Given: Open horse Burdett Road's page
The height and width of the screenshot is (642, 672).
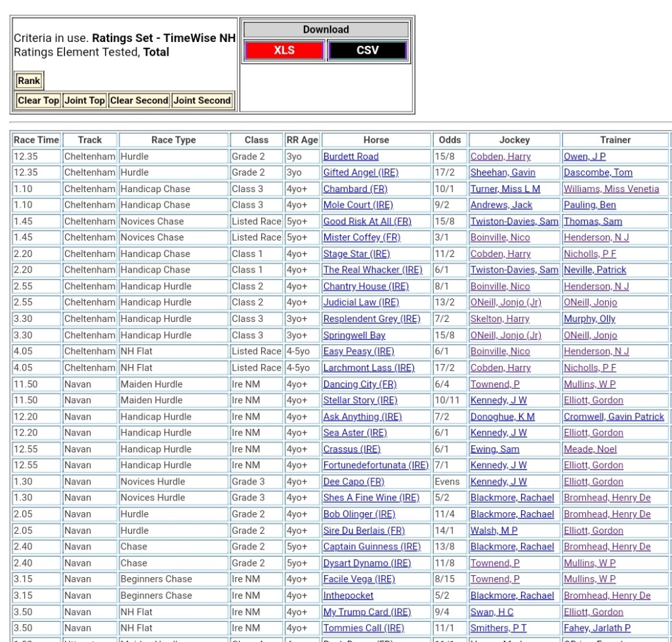Looking at the screenshot, I should click(350, 157).
